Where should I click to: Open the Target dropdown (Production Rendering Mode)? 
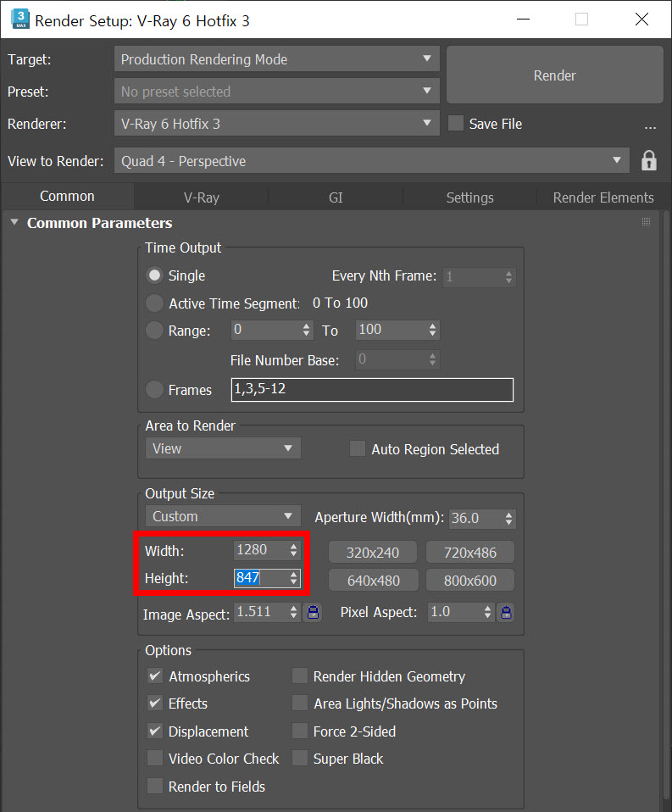[x=276, y=59]
